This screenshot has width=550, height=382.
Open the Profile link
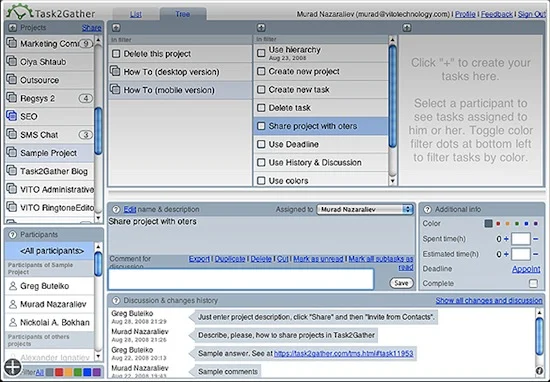[x=465, y=14]
